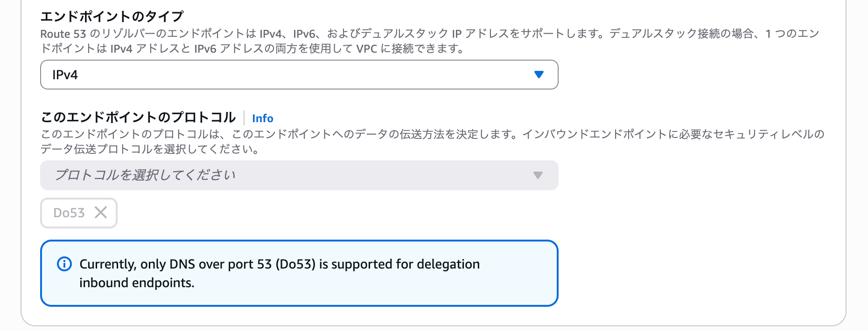Open the プロトコルを選択してください dropdown
Image resolution: width=868 pixels, height=331 pixels.
[x=299, y=175]
